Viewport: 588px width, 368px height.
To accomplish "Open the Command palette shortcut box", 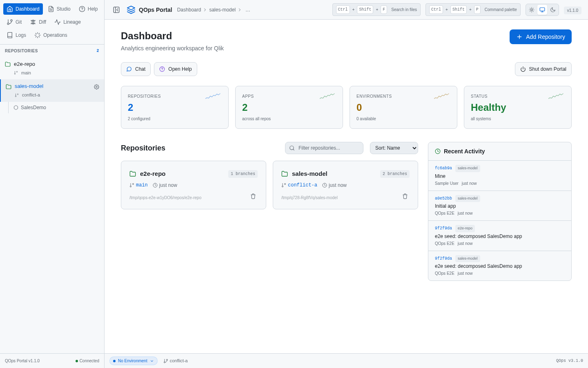I will click(473, 10).
